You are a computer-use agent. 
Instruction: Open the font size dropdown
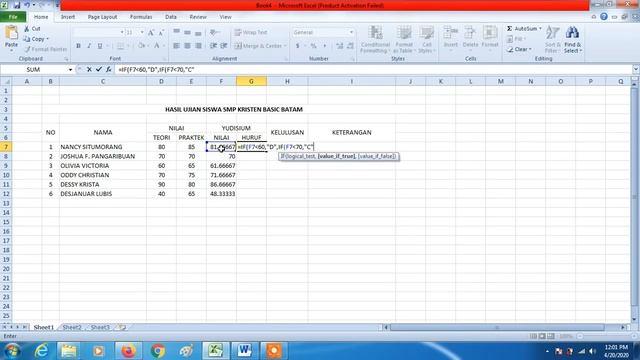pyautogui.click(x=142, y=32)
